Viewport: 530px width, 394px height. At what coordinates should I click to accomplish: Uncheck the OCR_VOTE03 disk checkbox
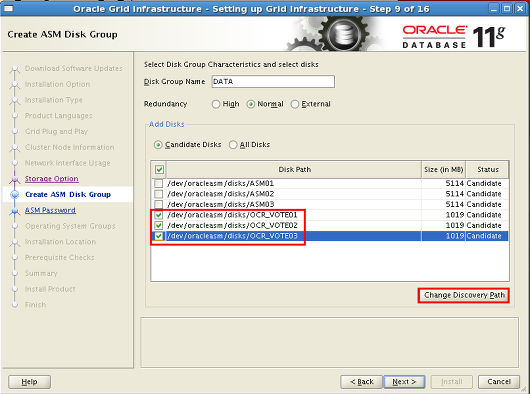(x=159, y=236)
